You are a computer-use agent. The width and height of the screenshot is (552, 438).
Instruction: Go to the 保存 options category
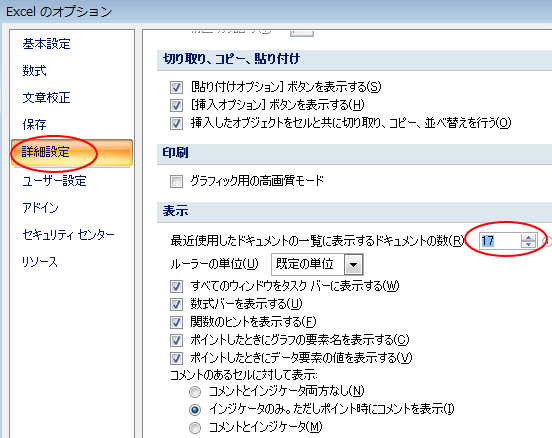[34, 124]
